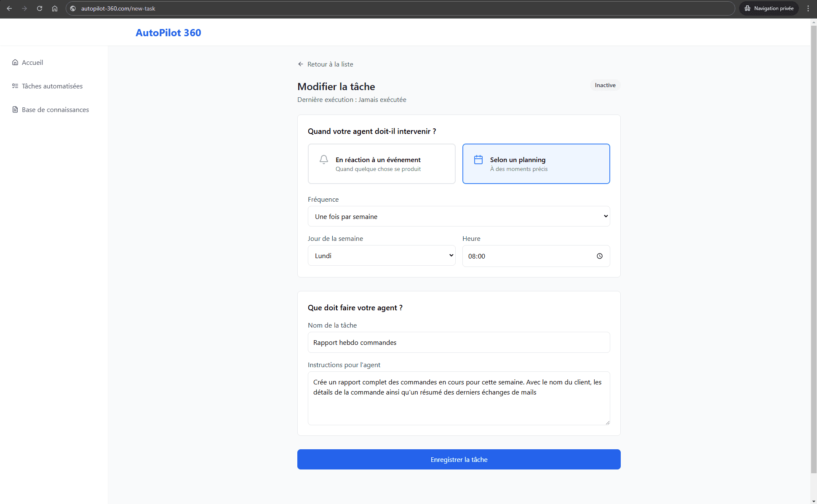Click the document icon next to Base de connaissances
817x504 pixels.
click(x=15, y=109)
